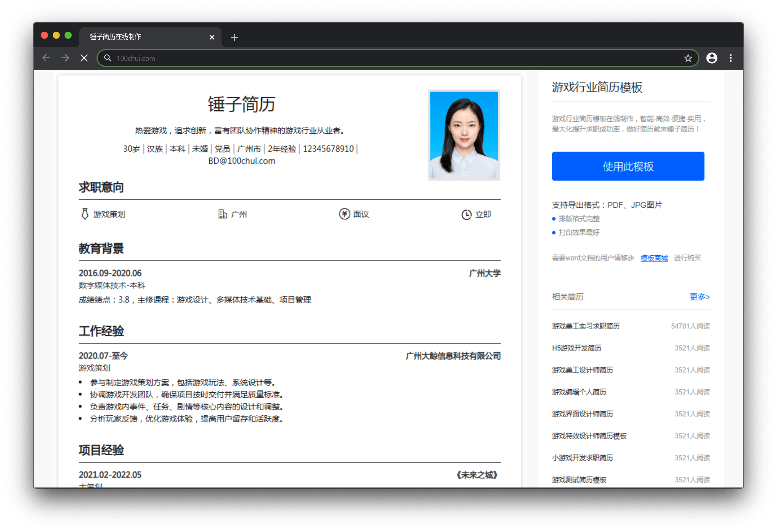Bookmark this page with the star icon
The width and height of the screenshot is (777, 532).
[x=688, y=58]
